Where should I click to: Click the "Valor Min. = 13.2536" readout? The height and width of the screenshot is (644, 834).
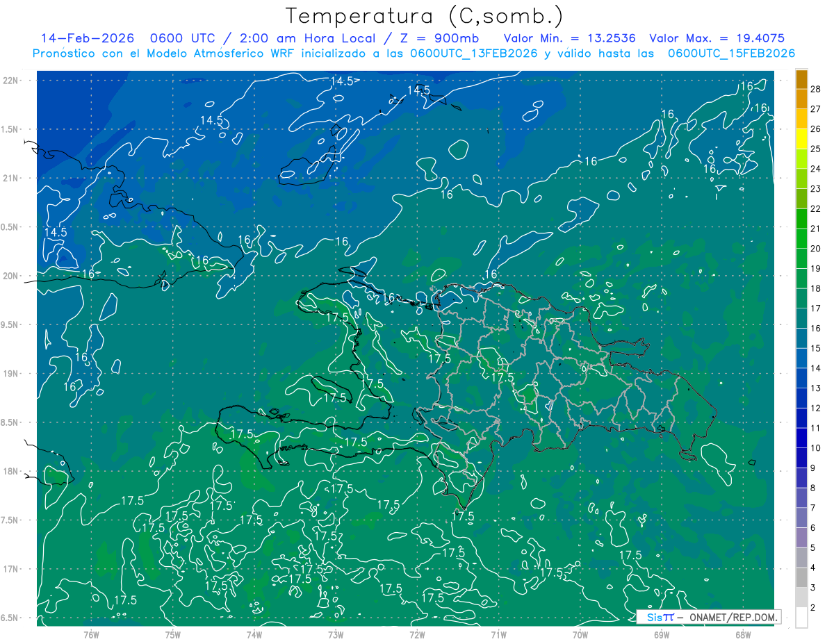(x=570, y=38)
